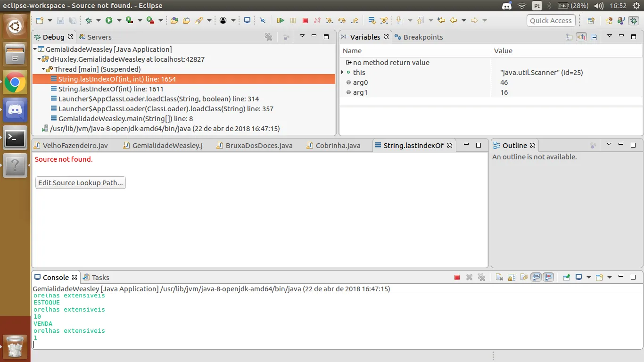The image size is (644, 362).
Task: Click the Step Over icon
Action: (342, 20)
